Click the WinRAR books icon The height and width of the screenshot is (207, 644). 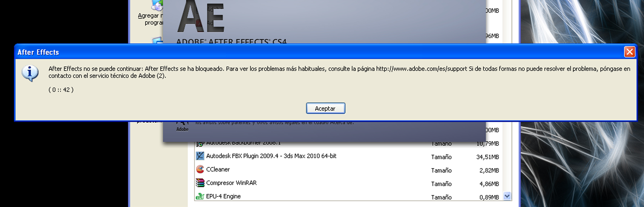(x=200, y=183)
